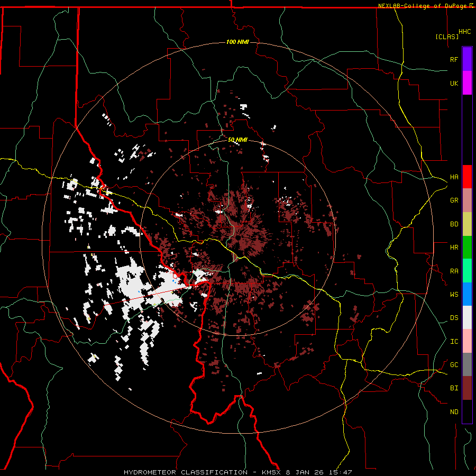
Task: Click the 'HR' legend label
Action: pyautogui.click(x=454, y=248)
